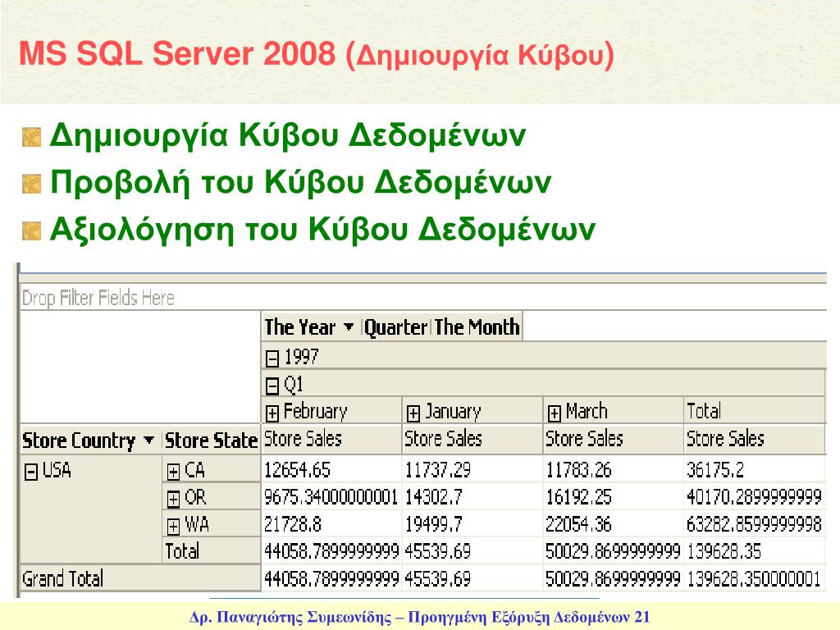840x630 pixels.
Task: Click bullet Αξιολόγηση του Κύβου Δεδομένων
Action: click(322, 230)
